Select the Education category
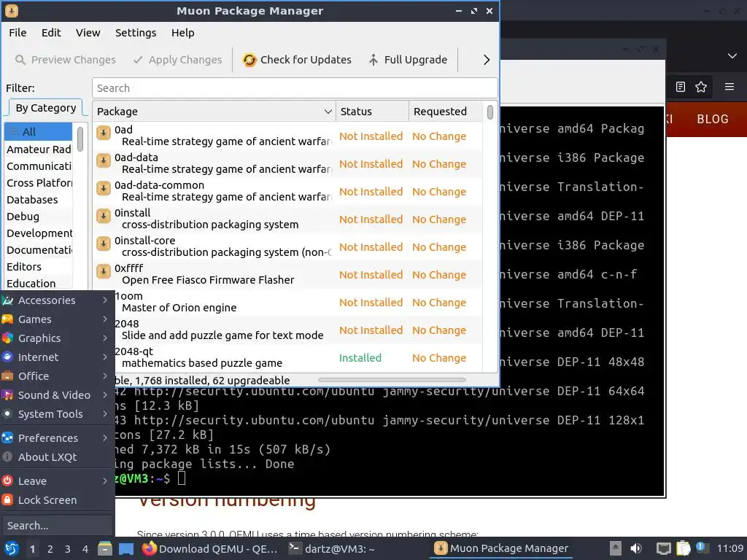 pyautogui.click(x=38, y=284)
